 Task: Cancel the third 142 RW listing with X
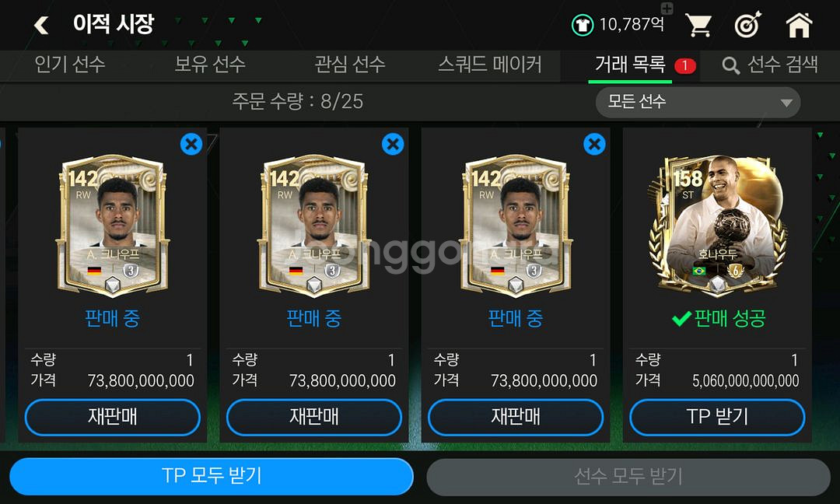point(594,144)
